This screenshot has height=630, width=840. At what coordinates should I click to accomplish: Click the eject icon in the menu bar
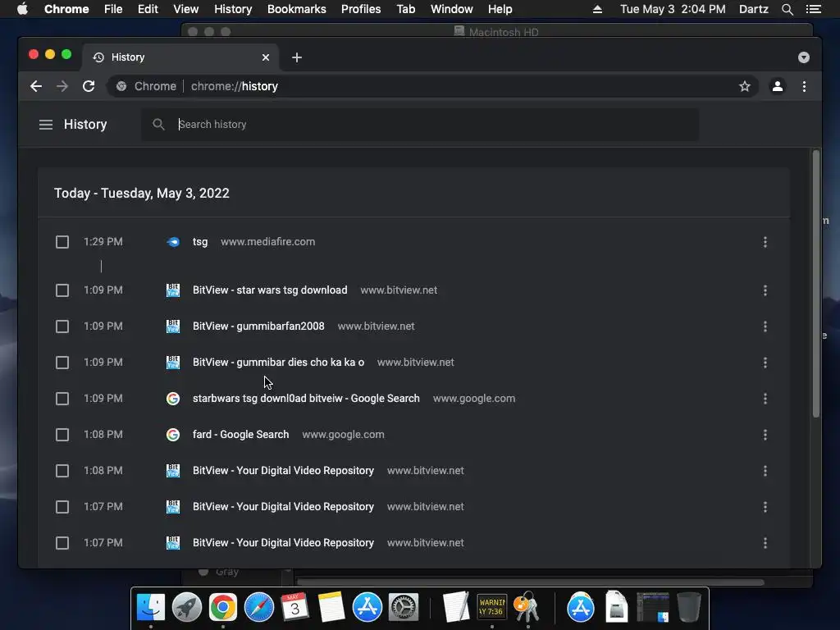coord(597,9)
